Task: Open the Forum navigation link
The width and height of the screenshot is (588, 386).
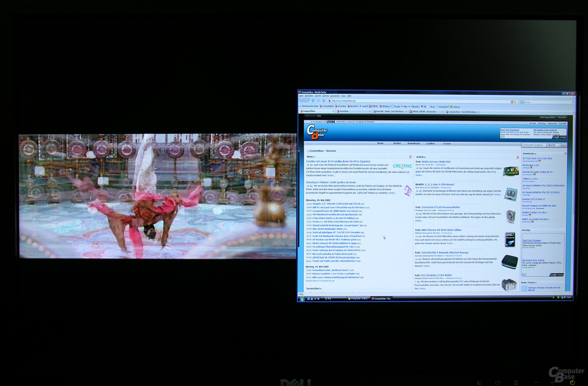Action: (x=447, y=143)
